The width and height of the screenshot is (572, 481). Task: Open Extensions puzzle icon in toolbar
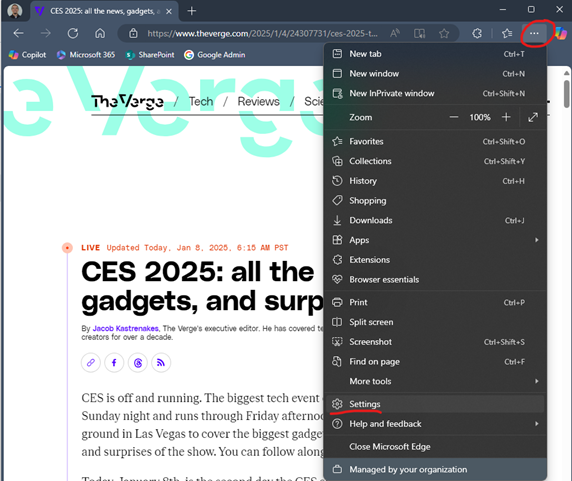[x=477, y=34]
